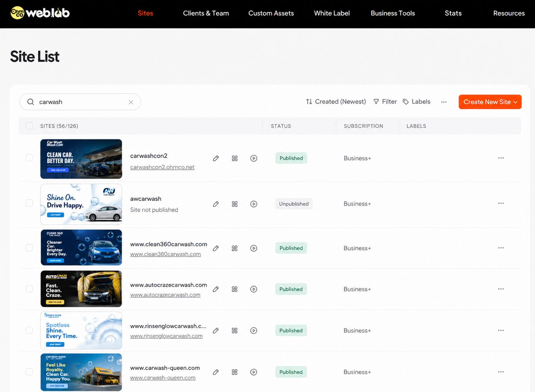Preview www.clean360carwash.com with play icon
This screenshot has width=535, height=392.
tap(254, 248)
